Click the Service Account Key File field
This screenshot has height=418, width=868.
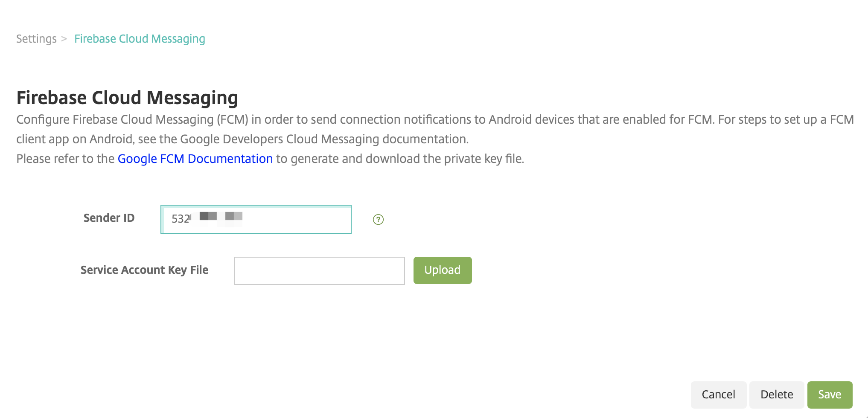(x=320, y=270)
